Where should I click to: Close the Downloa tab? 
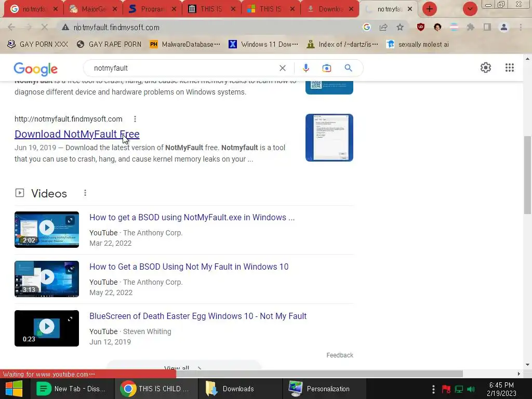tap(352, 9)
